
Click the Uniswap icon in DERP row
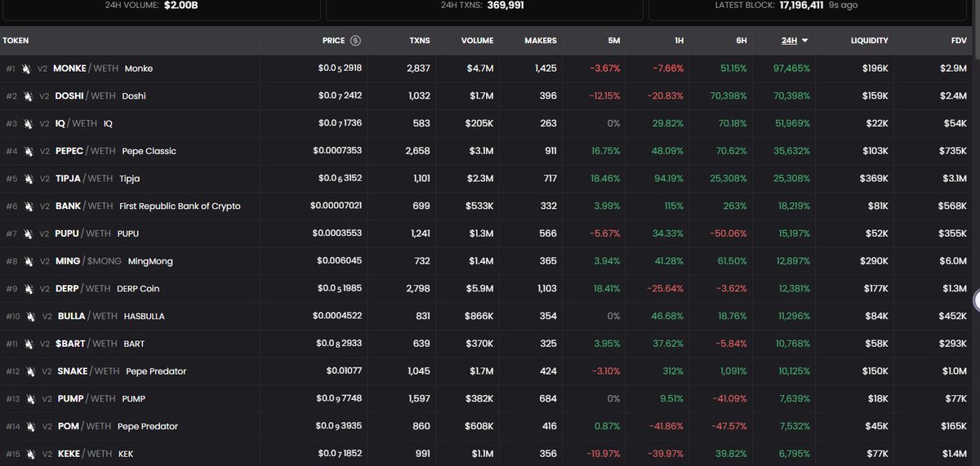(29, 289)
